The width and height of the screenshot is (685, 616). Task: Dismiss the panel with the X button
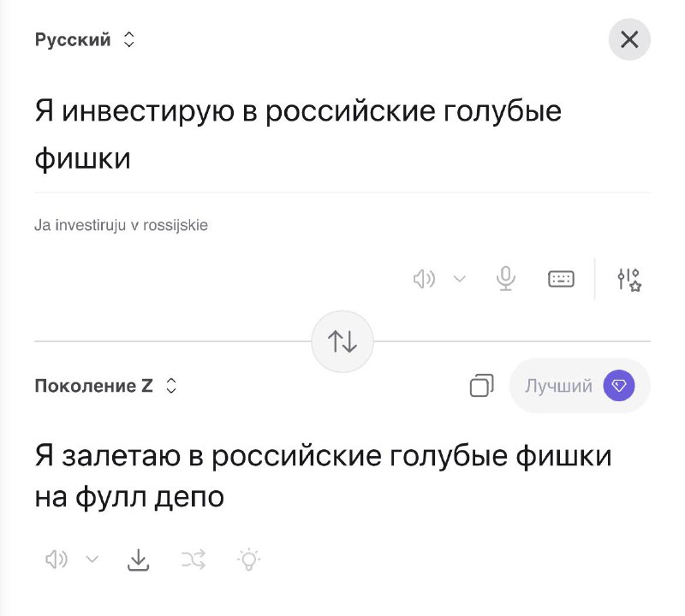point(629,39)
